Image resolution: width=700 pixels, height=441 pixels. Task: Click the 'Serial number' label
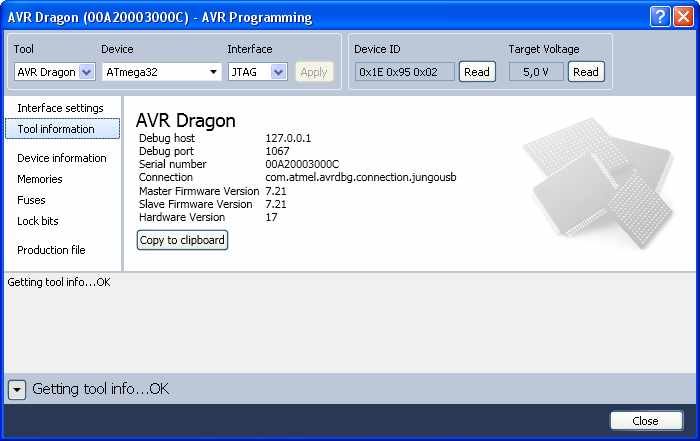point(172,164)
